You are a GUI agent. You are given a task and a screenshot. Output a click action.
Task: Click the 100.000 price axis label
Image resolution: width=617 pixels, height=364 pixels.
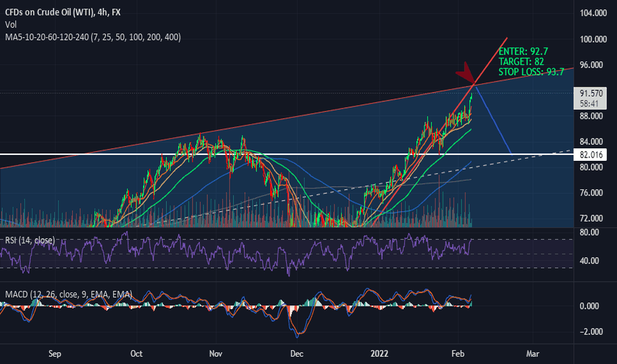pyautogui.click(x=593, y=39)
